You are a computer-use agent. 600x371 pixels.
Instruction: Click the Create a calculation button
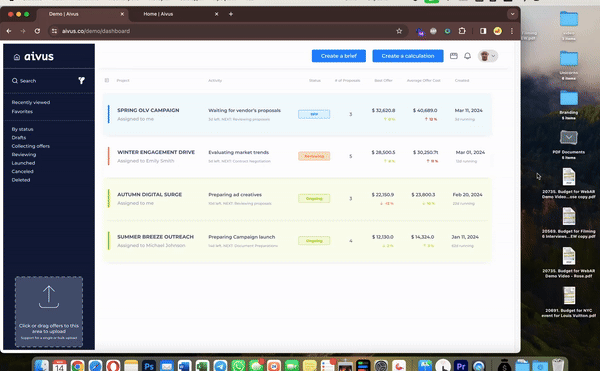pos(408,56)
